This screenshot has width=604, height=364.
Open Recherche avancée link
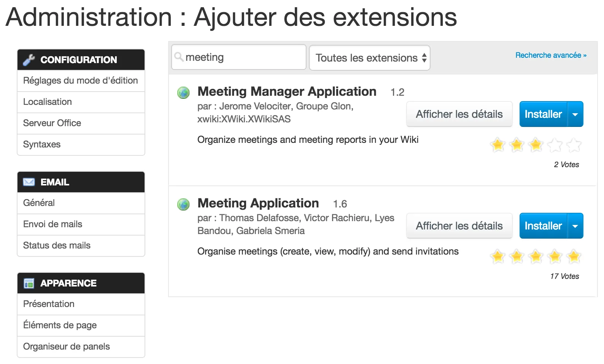(551, 55)
